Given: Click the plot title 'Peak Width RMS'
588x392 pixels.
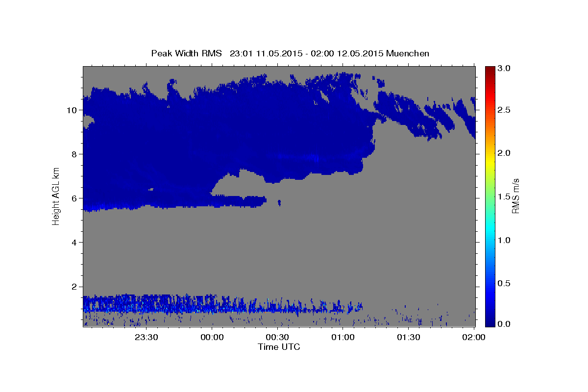Looking at the screenshot, I should tap(187, 53).
